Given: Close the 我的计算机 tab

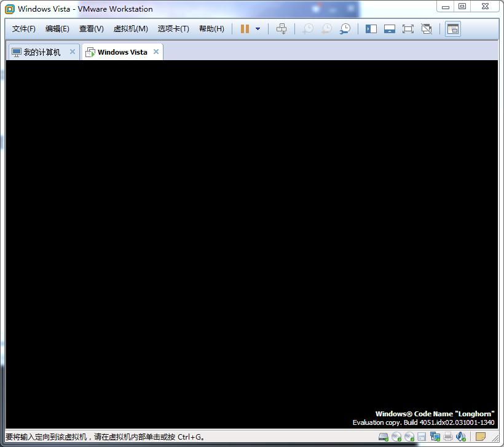Looking at the screenshot, I should pyautogui.click(x=73, y=52).
